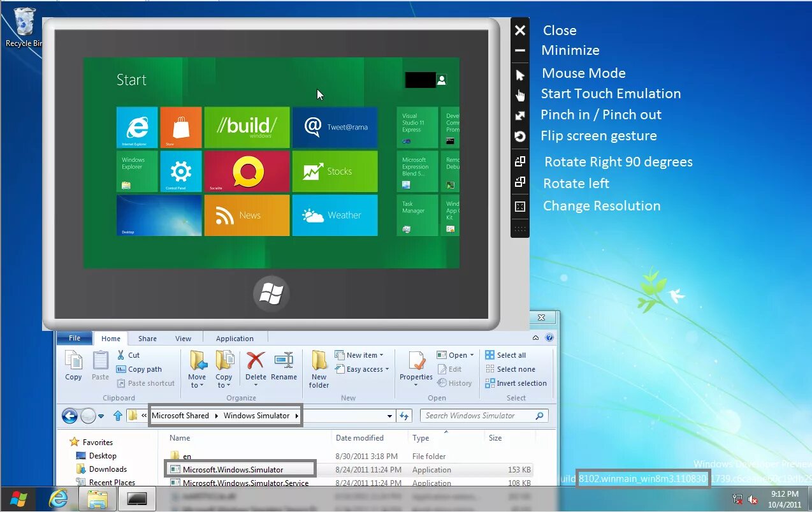Viewport: 812px width, 512px height.
Task: Go up one folder level
Action: (118, 416)
